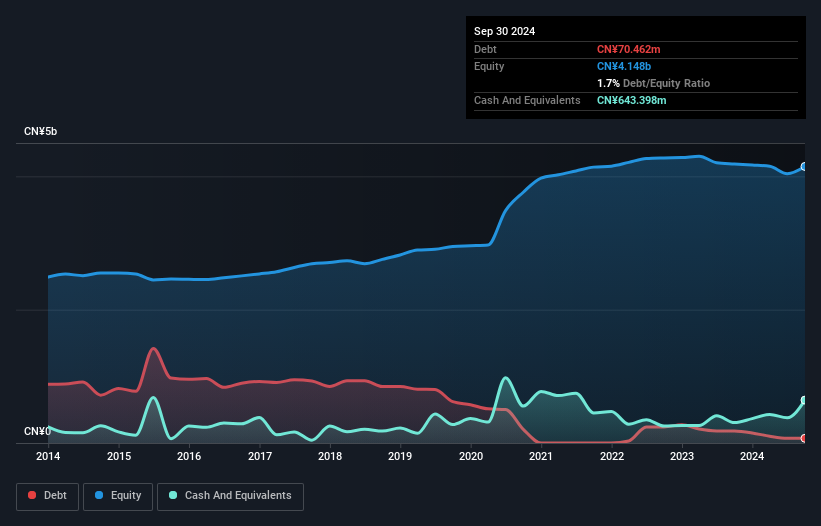Click the red Debt endpoint marker
This screenshot has height=526, width=821.
[803, 438]
